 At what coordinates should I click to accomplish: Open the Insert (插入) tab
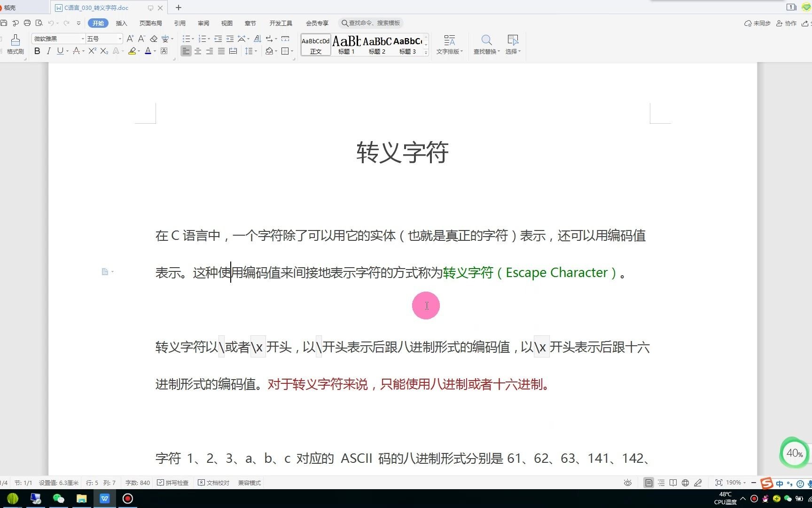[x=121, y=23]
